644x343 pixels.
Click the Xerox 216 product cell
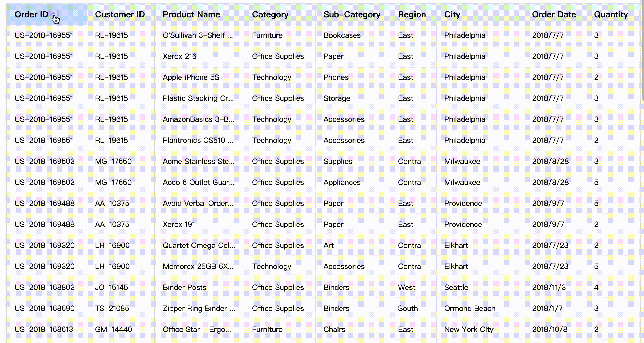pos(179,56)
